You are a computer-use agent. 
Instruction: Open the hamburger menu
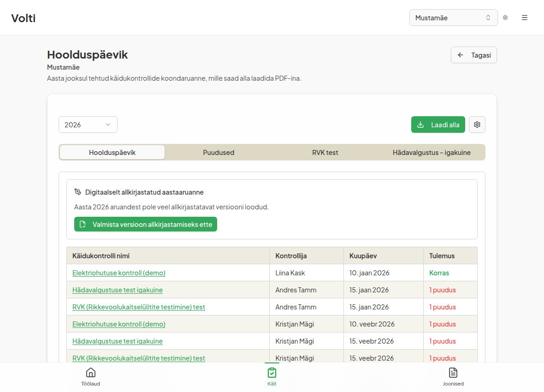click(x=525, y=18)
